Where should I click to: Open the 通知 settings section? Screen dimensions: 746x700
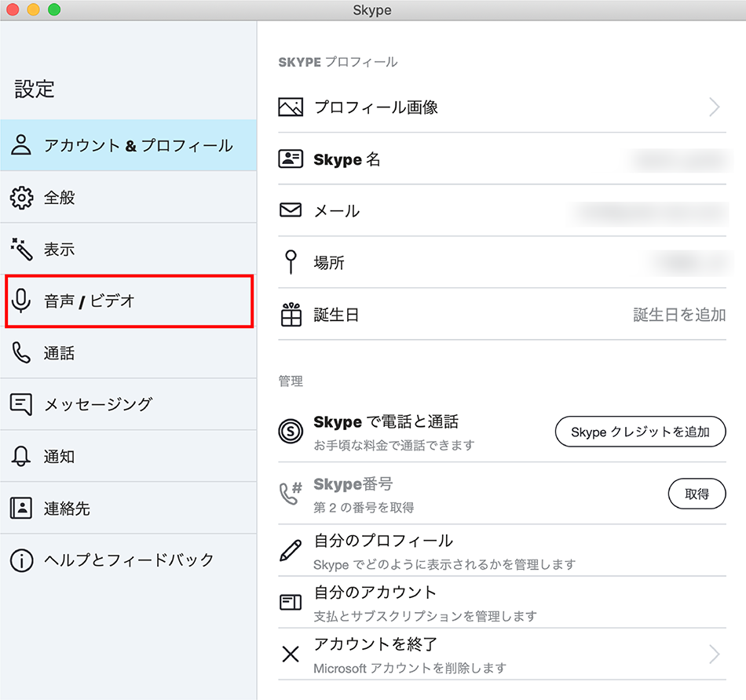point(129,457)
